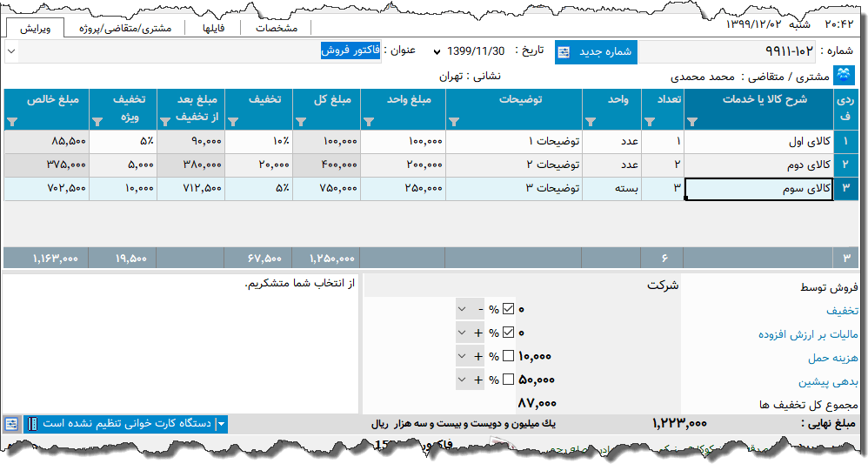
Task: Open settings icon at bottom-left status bar
Action: [x=11, y=424]
